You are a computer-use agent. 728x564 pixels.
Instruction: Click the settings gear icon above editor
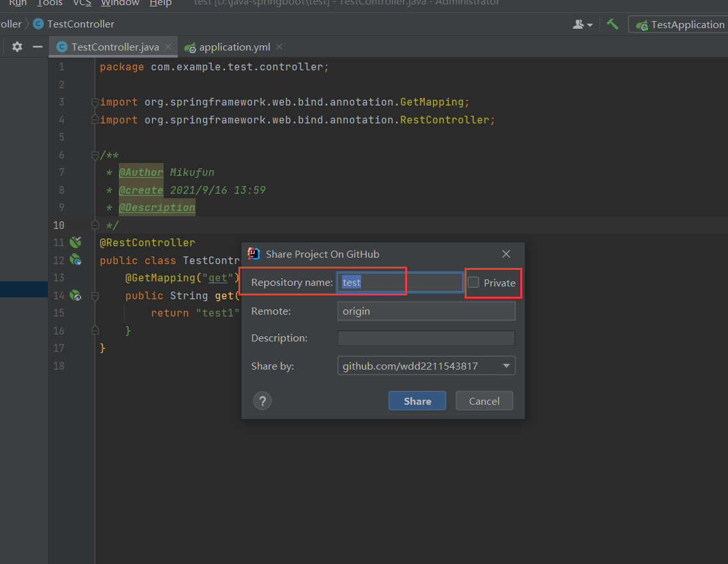(x=17, y=47)
